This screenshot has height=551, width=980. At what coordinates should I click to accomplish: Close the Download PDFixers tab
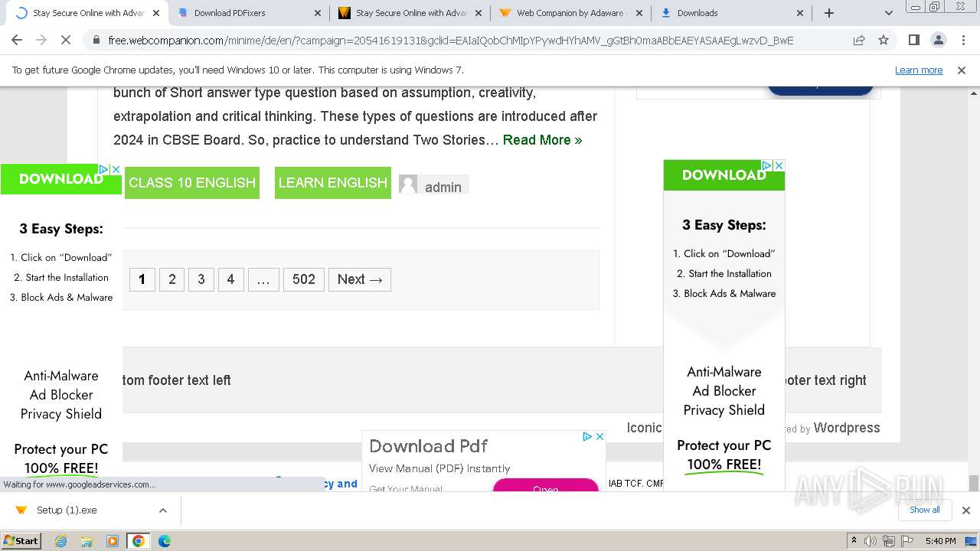tap(318, 13)
